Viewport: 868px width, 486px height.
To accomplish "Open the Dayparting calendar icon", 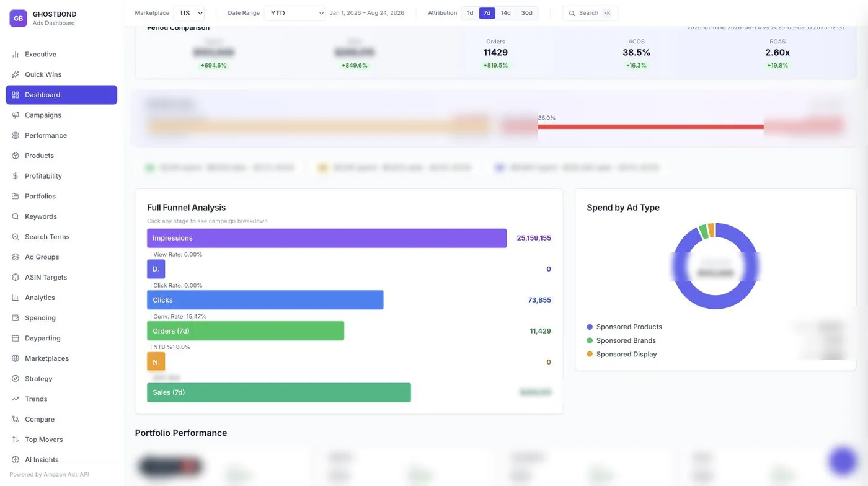I will [15, 338].
